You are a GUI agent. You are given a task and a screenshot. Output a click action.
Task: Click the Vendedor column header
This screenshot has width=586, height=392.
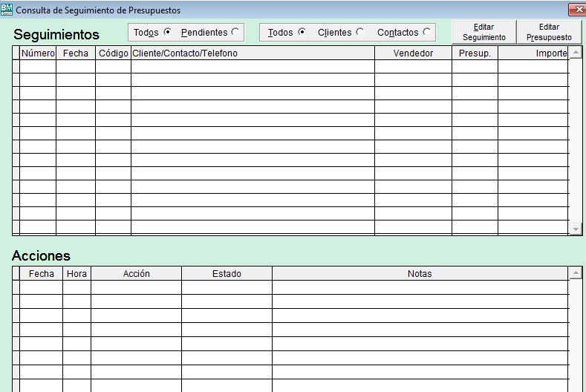[413, 53]
